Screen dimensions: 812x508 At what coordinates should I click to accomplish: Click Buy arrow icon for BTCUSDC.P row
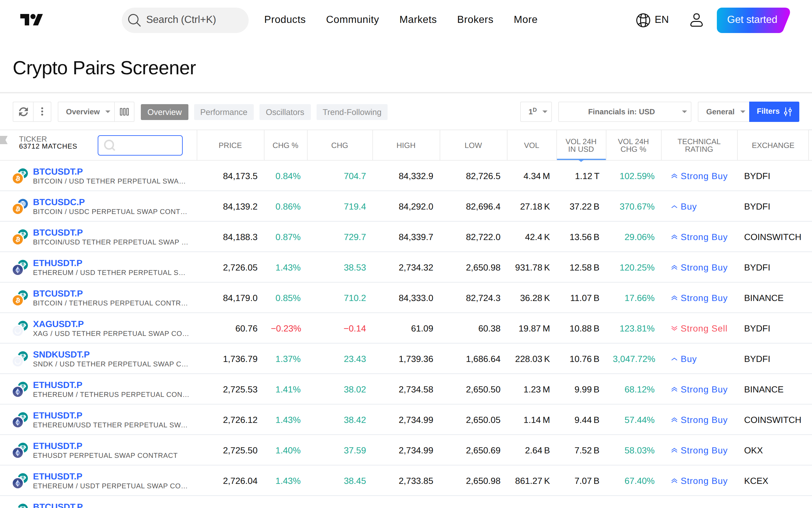point(674,207)
